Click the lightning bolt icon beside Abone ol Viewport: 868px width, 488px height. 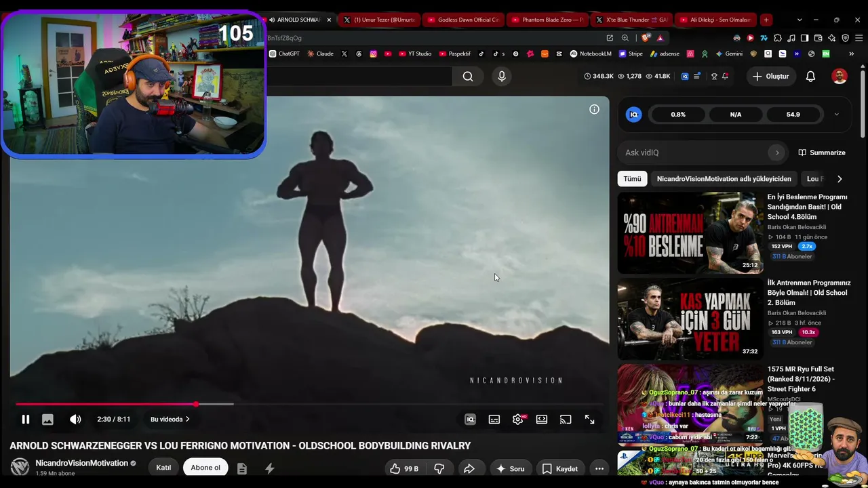[269, 468]
